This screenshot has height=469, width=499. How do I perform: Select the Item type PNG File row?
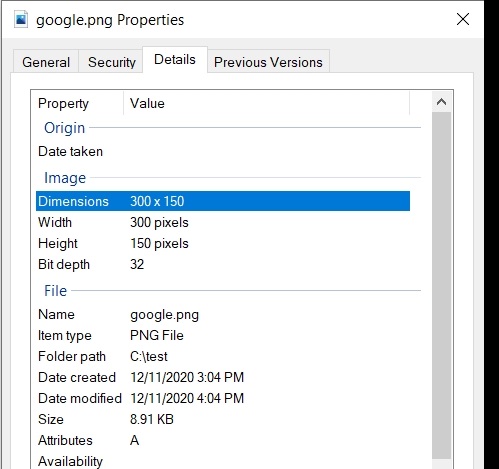tap(223, 335)
